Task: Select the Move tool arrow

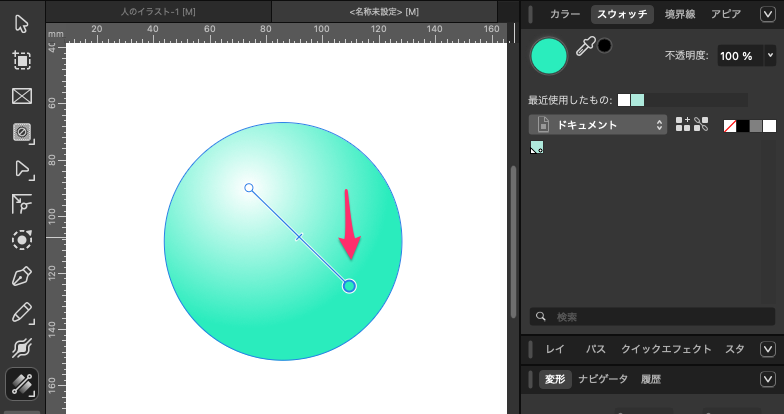Action: [x=21, y=23]
